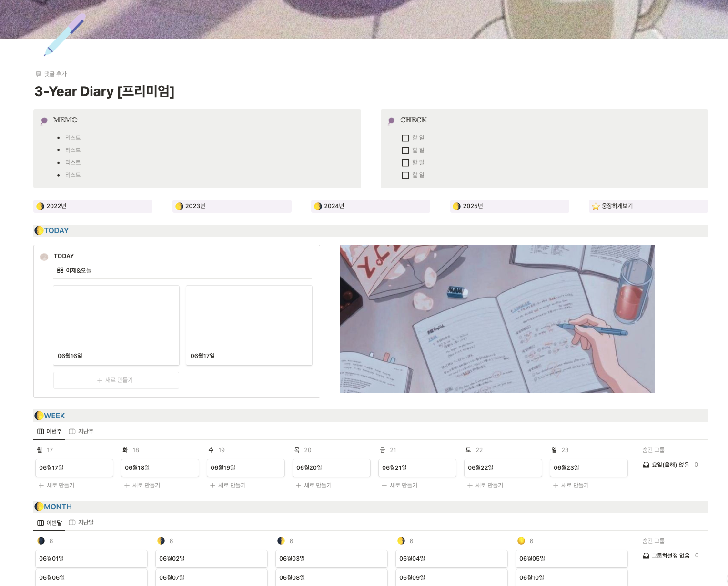The image size is (728, 586).
Task: Click the gallery icon beside 어제&오늘
Action: point(60,270)
